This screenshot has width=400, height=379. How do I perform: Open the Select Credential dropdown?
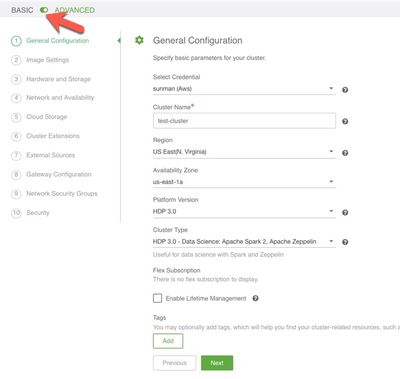244,89
